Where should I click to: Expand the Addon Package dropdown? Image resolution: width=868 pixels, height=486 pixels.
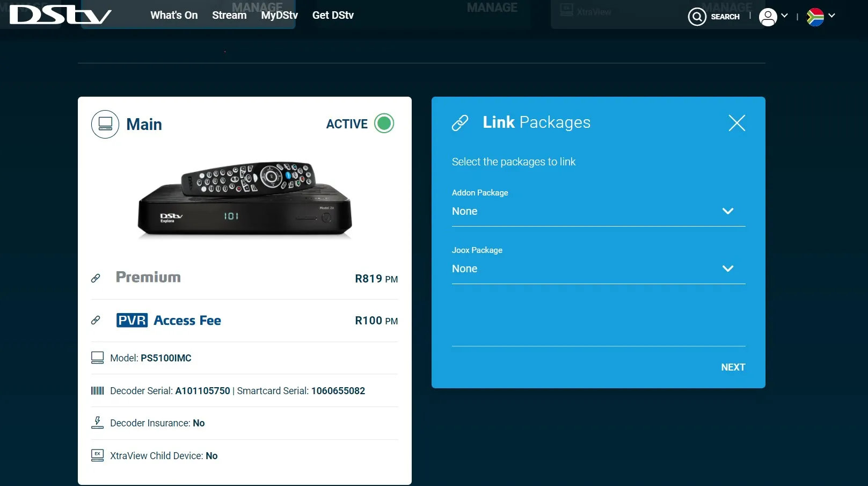(599, 211)
